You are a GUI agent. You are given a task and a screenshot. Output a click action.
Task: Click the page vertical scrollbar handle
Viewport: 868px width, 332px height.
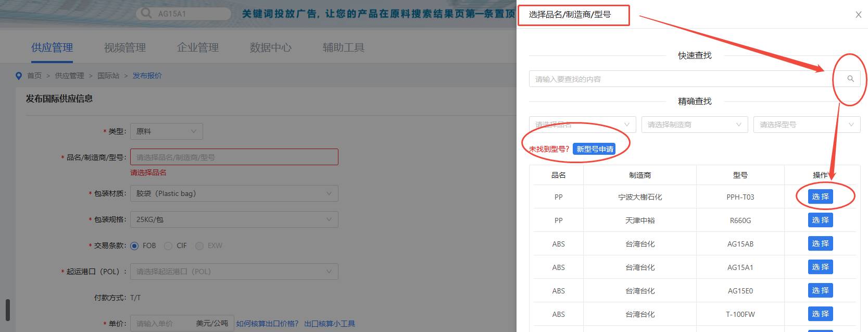click(x=7, y=310)
